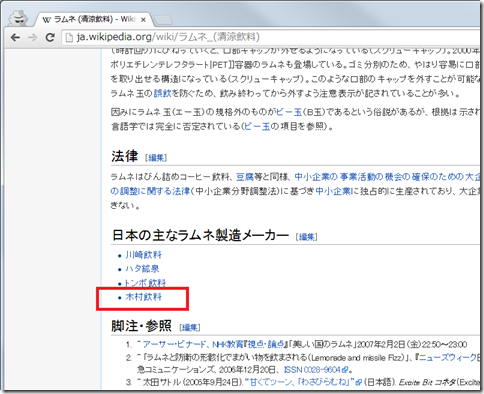The image size is (484, 394).
Task: Edit the 脚注・参照 section via 編集 link
Action: (x=190, y=328)
